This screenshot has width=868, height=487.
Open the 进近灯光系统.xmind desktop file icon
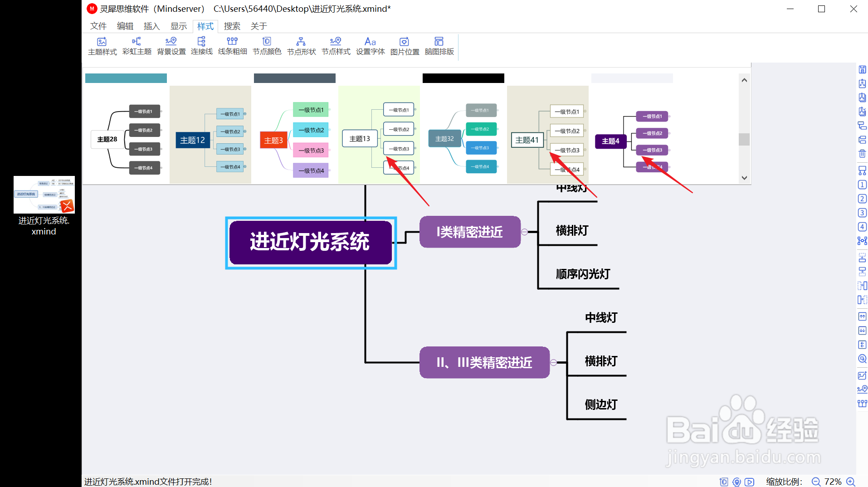44,205
